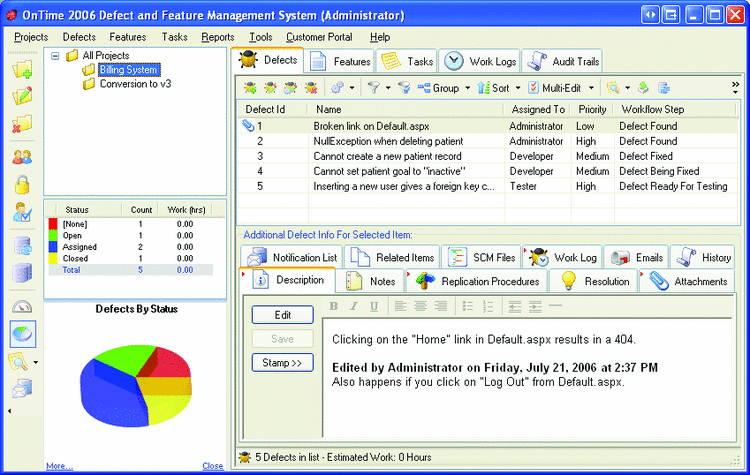
Task: Toggle underline formatting in description editor
Action: tap(374, 306)
